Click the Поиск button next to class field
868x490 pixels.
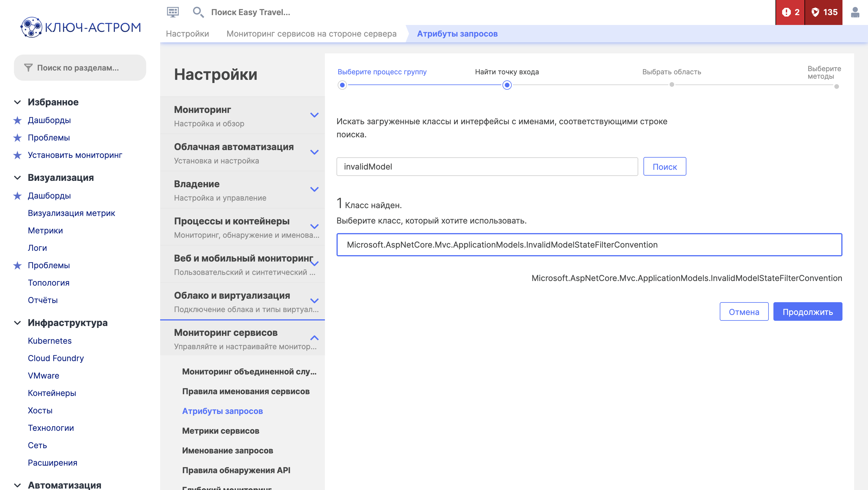(664, 167)
